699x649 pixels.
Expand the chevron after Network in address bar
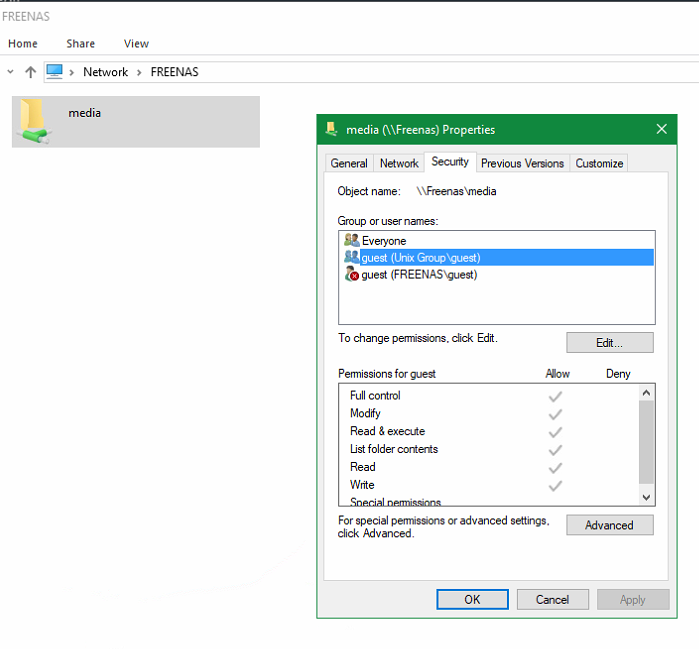click(139, 72)
